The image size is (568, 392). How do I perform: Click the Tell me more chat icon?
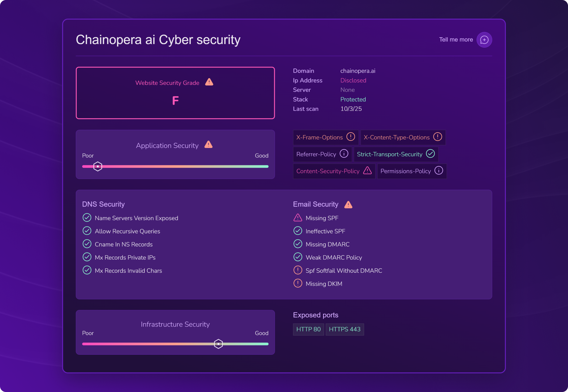tap(484, 40)
